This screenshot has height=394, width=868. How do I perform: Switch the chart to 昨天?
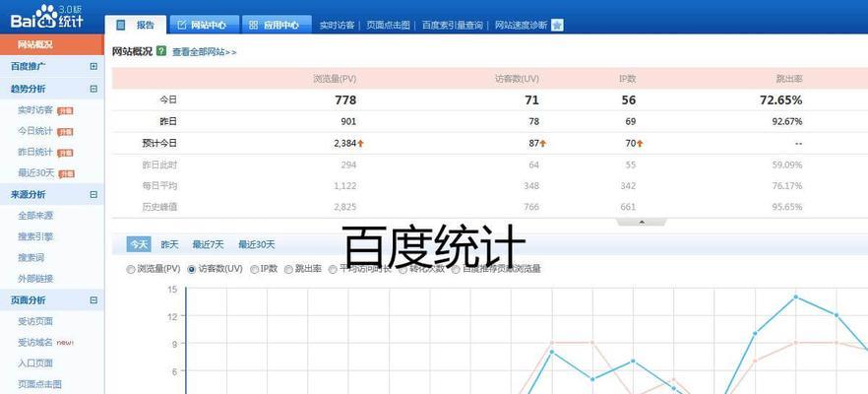(170, 244)
